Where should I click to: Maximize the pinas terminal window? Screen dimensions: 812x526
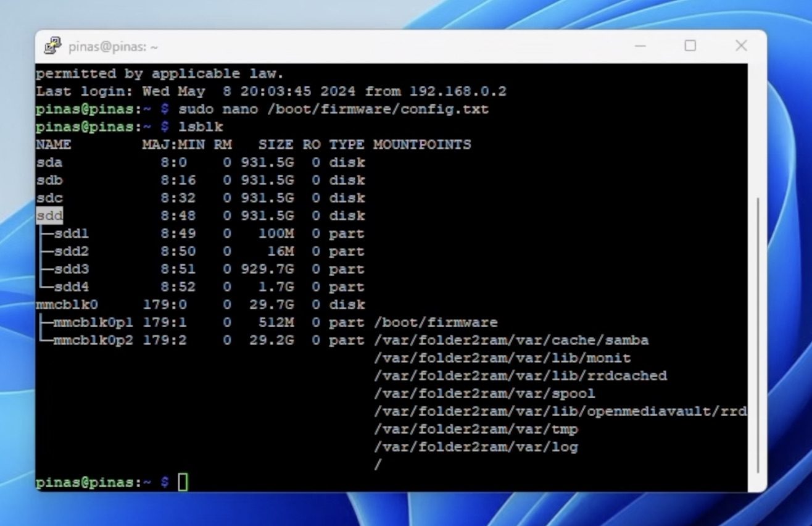click(690, 46)
